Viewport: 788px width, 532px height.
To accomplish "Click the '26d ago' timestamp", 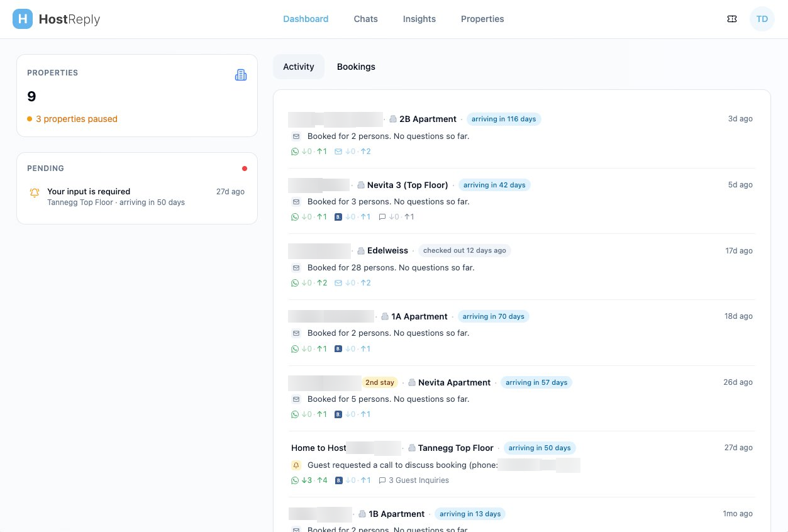I will pos(738,382).
